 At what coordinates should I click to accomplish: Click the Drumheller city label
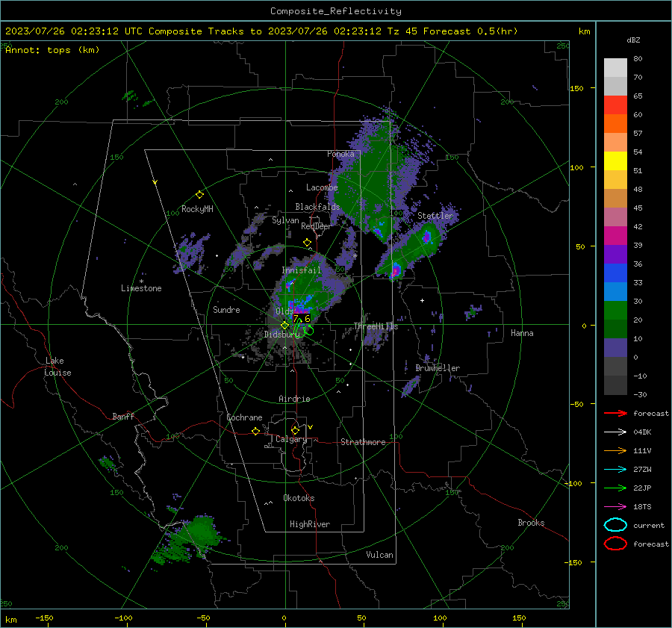coord(438,368)
